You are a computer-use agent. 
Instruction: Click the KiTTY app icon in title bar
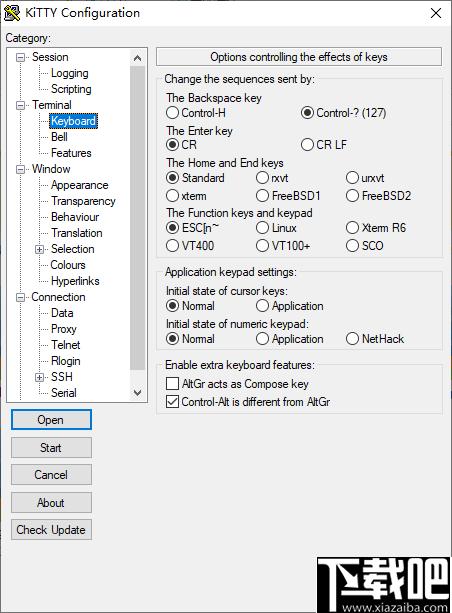(12, 13)
